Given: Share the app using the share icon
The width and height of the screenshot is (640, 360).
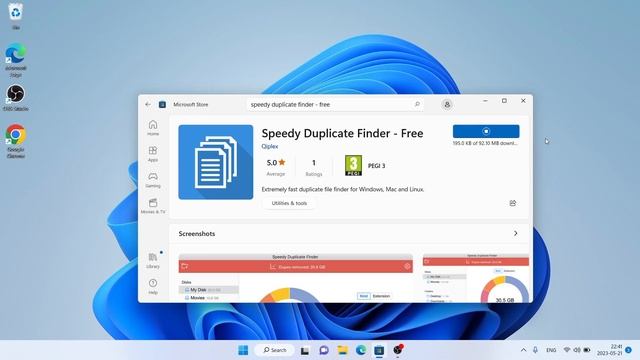Looking at the screenshot, I should click(513, 203).
